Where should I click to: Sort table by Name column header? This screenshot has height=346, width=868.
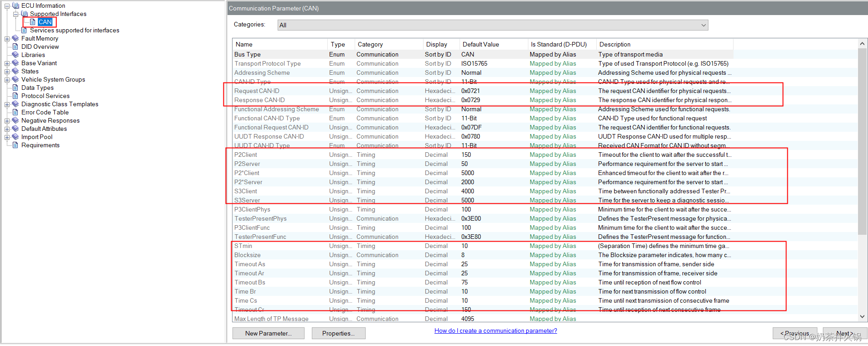point(280,44)
